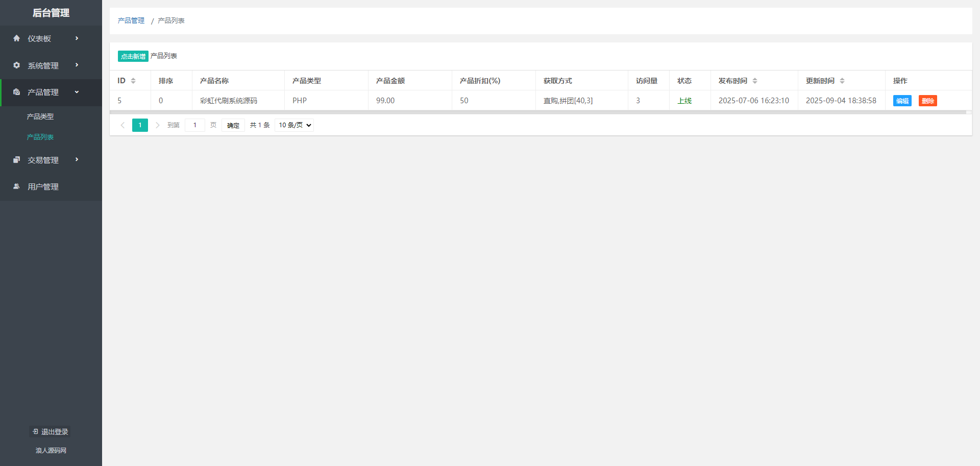Click the product management icon

(17, 92)
